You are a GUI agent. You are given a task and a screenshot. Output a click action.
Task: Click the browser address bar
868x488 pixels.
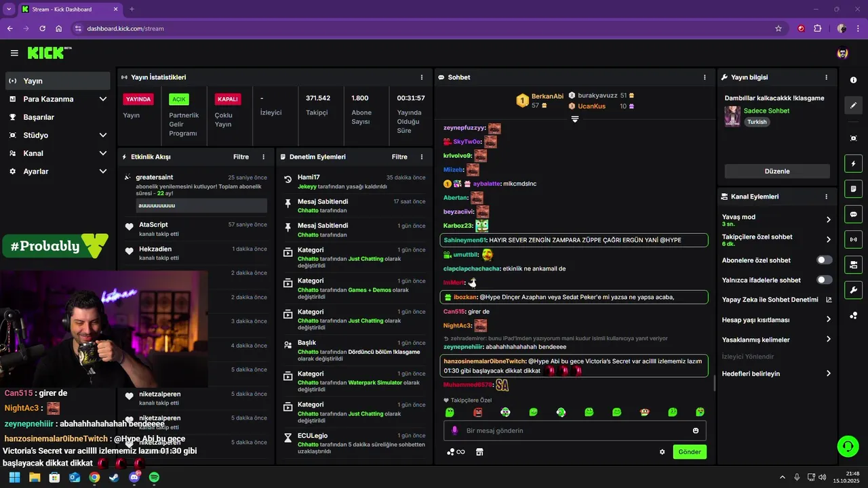click(x=427, y=28)
